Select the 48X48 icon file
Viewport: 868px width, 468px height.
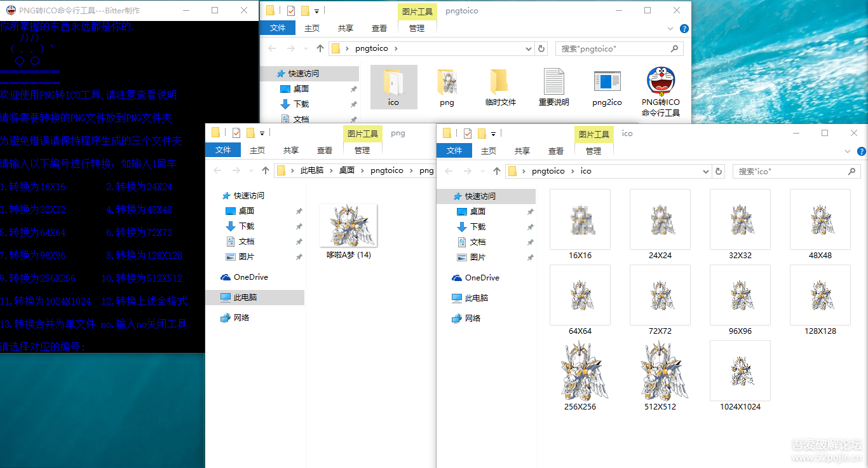point(820,224)
